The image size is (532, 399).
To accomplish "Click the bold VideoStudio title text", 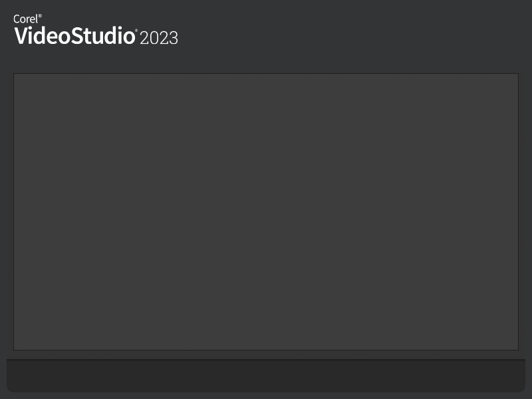I will (x=74, y=36).
